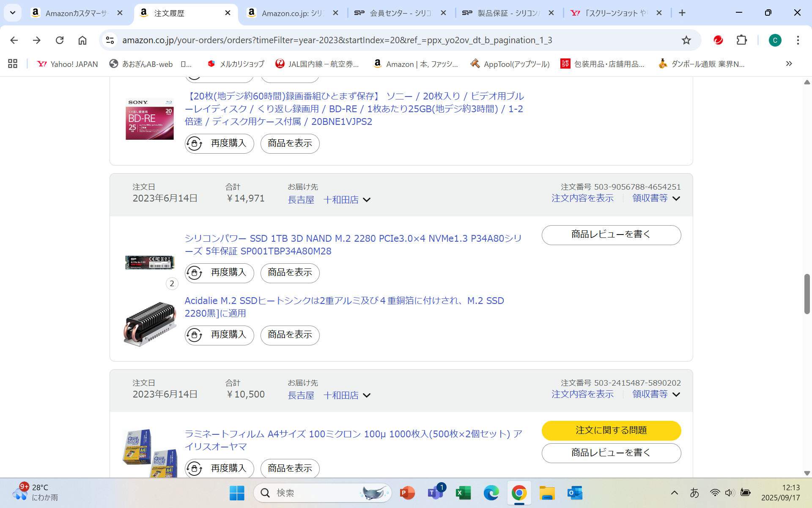Click 再度購入 for the Acidalie heatsink
Image resolution: width=812 pixels, height=508 pixels.
(x=219, y=335)
